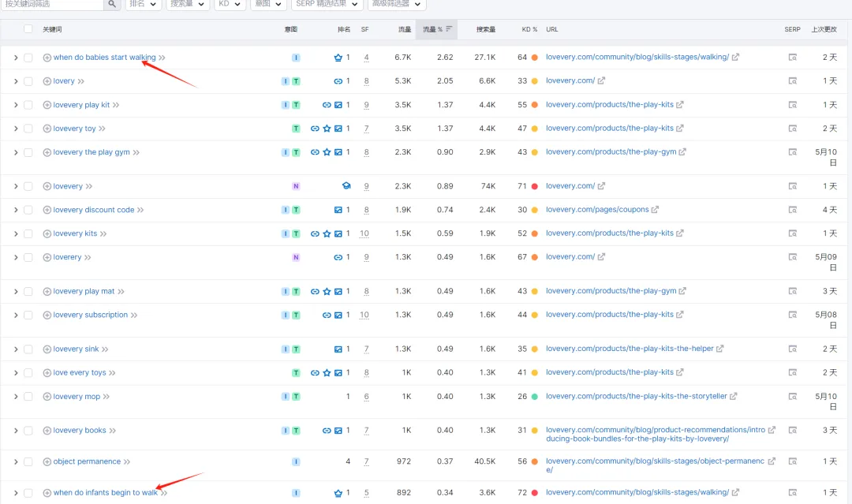
Task: Open the KD filter dropdown
Action: 230,4
